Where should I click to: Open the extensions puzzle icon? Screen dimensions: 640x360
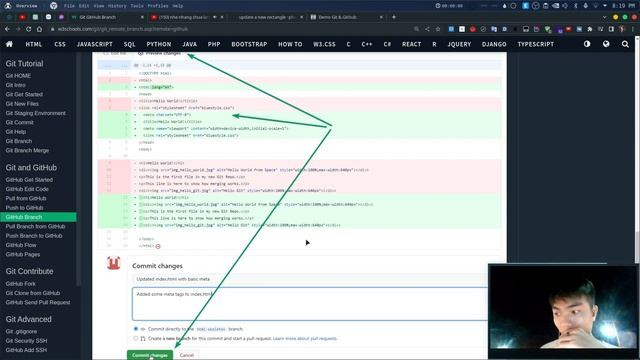click(x=590, y=29)
